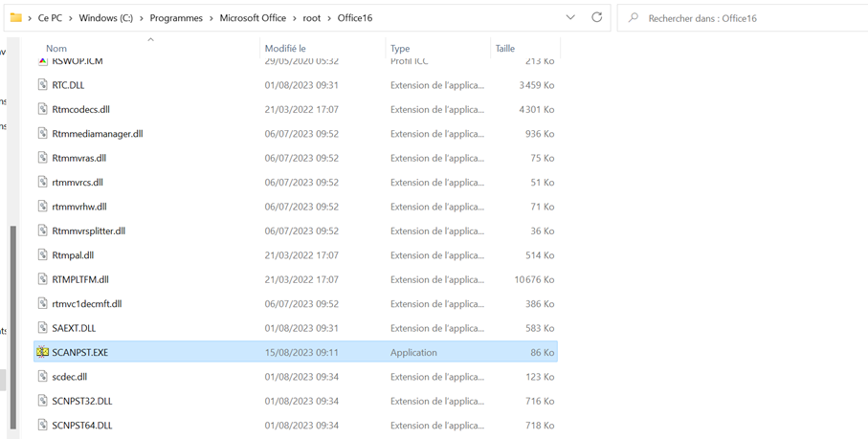The image size is (868, 439).
Task: Open the address bar history dropdown
Action: (570, 17)
